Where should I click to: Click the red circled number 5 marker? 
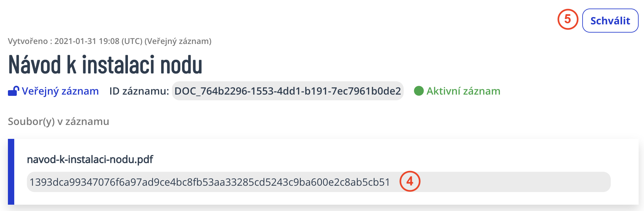pyautogui.click(x=568, y=20)
